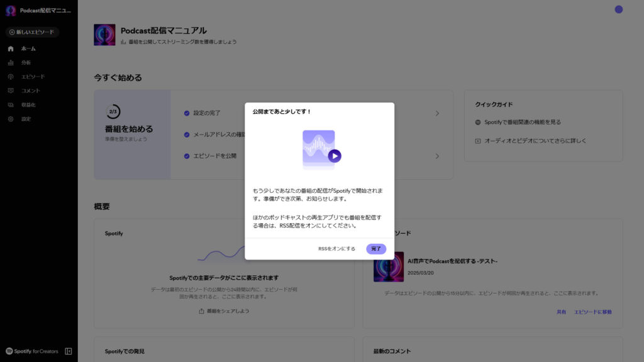Click the RSSをオンにする button
The width and height of the screenshot is (644, 362).
coord(336,249)
